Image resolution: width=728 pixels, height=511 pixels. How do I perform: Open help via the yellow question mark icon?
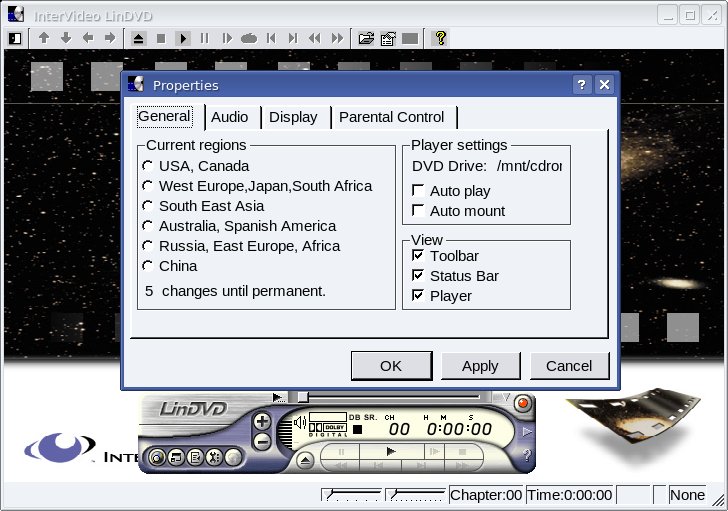[441, 38]
